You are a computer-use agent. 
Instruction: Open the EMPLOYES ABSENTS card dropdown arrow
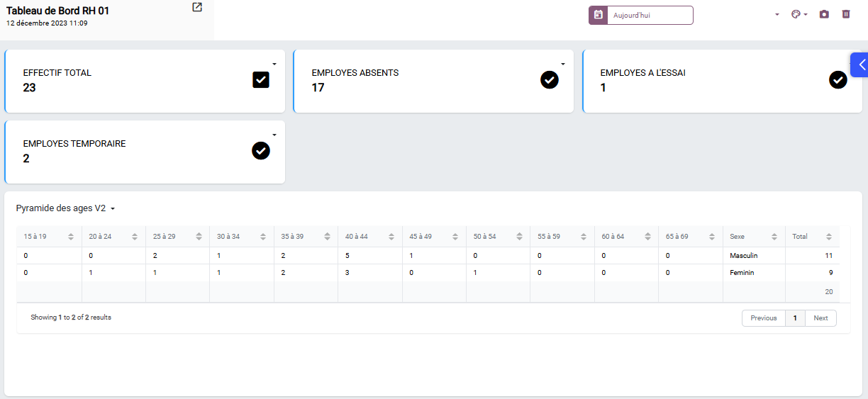563,64
